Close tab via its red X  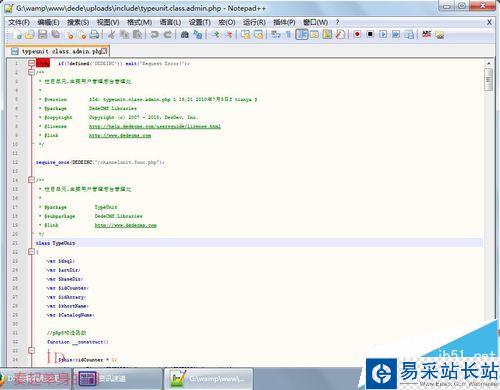104,51
